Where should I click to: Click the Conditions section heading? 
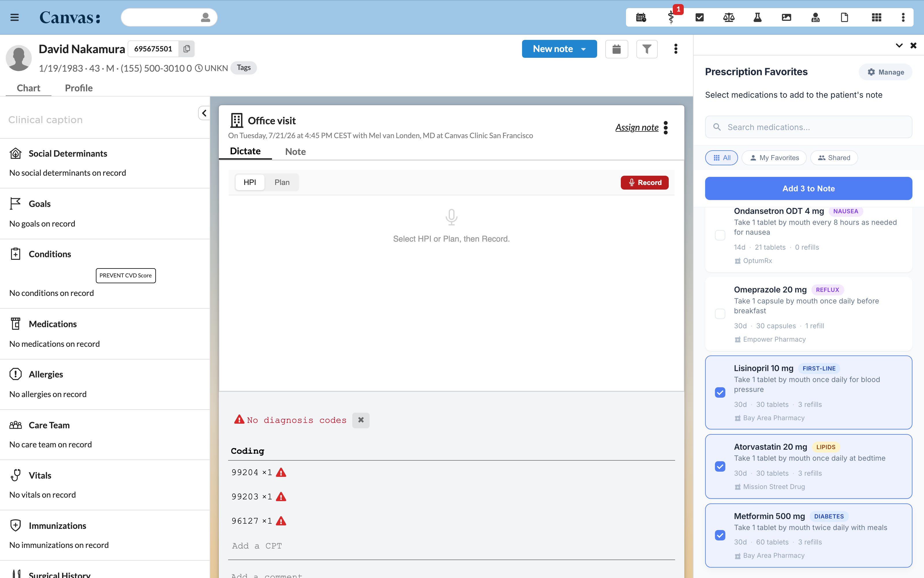[x=50, y=254]
